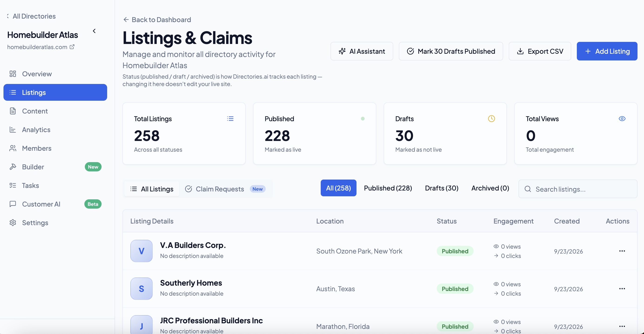Click the Back to Dashboard link
The height and width of the screenshot is (334, 644).
pyautogui.click(x=157, y=20)
